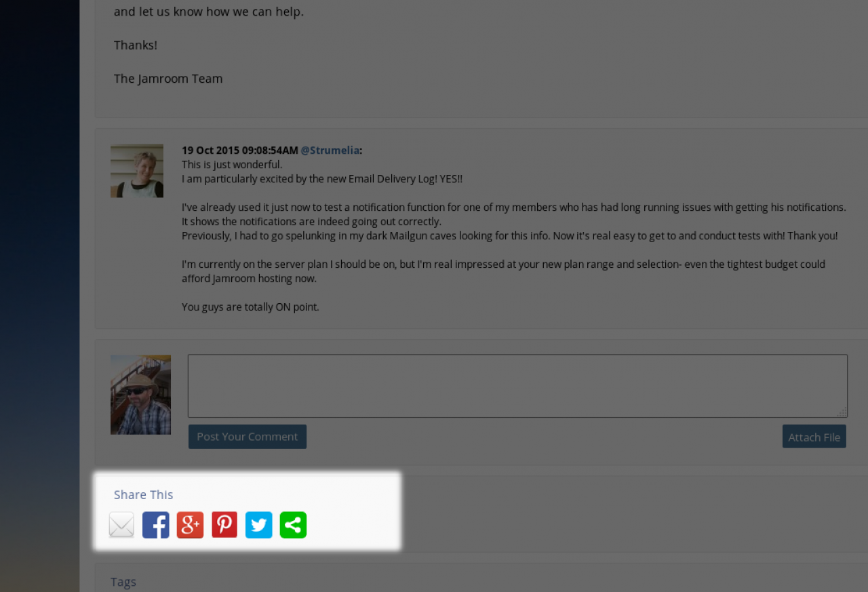Click the comment box resize handle
868x592 pixels.
point(842,412)
